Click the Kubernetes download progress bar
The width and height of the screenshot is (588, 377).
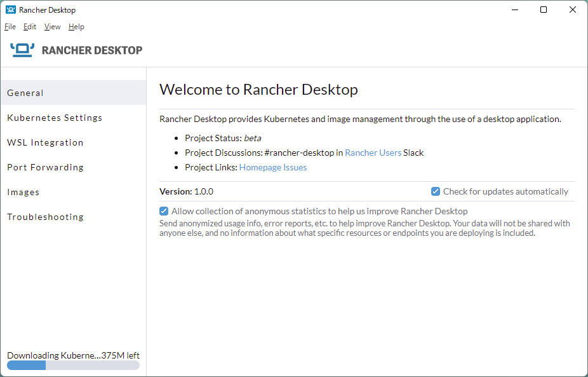(73, 366)
